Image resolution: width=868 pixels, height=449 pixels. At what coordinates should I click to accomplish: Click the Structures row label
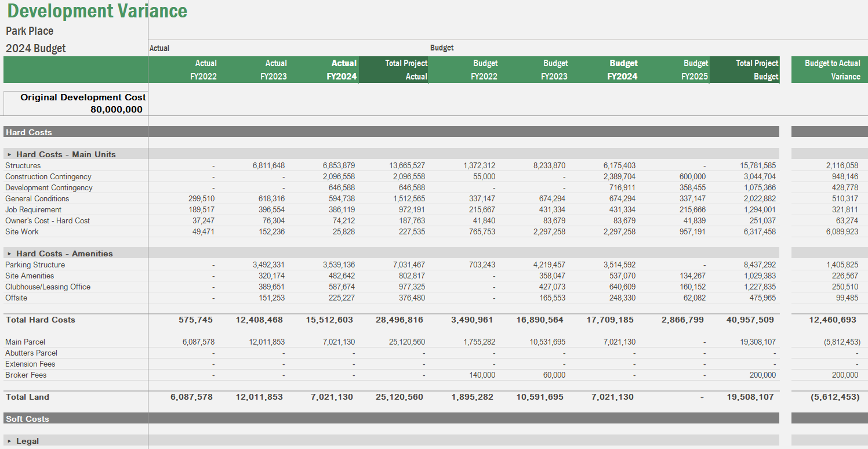[x=22, y=165]
